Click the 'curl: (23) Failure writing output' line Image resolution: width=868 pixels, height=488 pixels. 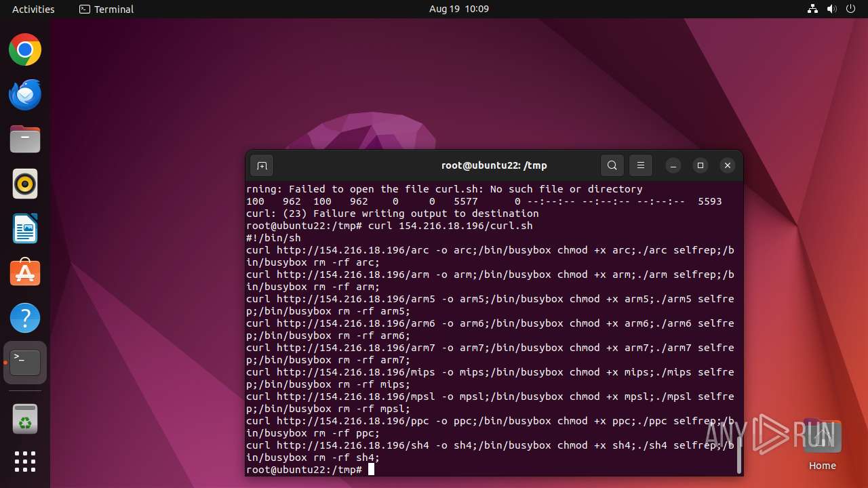[x=393, y=213]
